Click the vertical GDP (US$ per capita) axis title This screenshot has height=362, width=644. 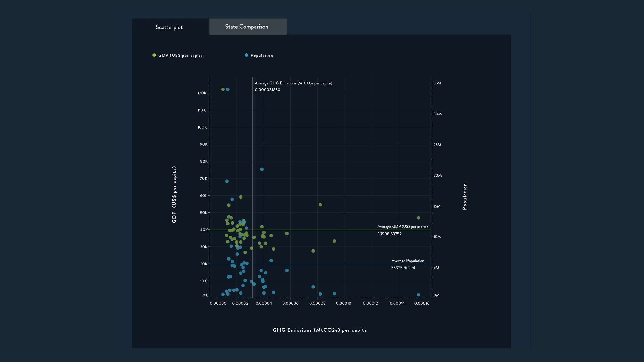click(x=174, y=194)
